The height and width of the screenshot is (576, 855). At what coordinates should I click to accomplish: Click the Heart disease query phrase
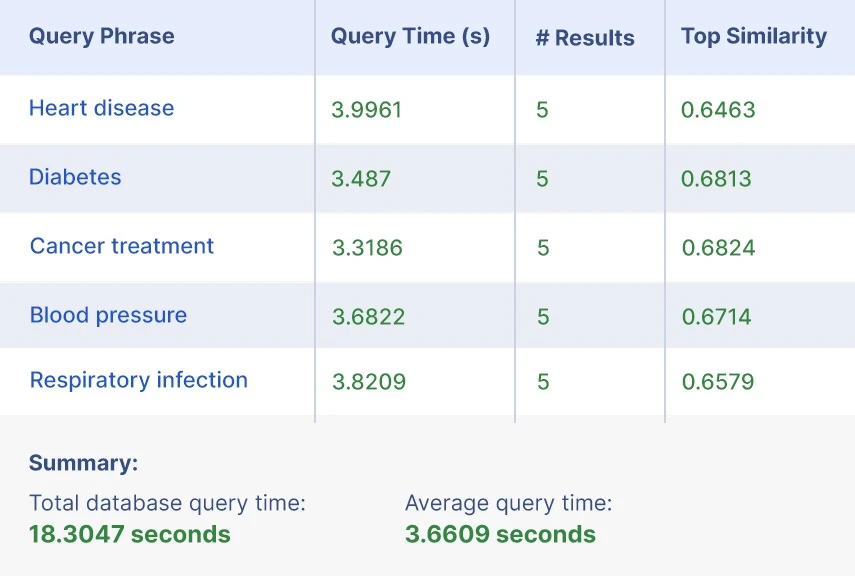pyautogui.click(x=101, y=108)
